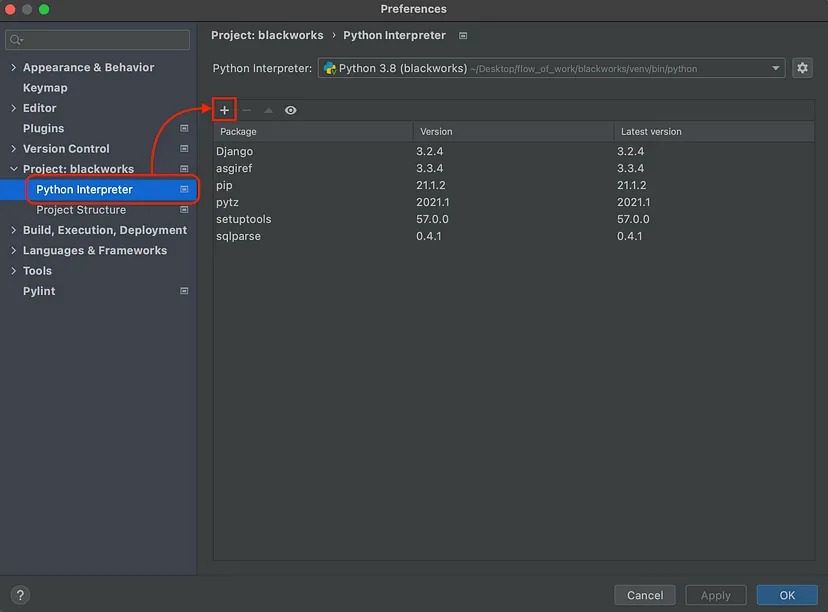This screenshot has width=828, height=612.
Task: Select the pytz package row
Action: tap(514, 202)
